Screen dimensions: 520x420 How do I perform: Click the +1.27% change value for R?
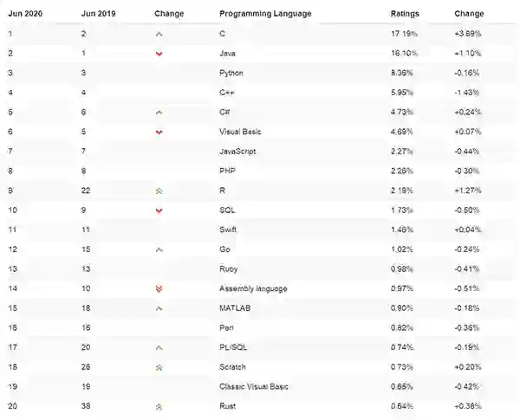[x=469, y=191]
